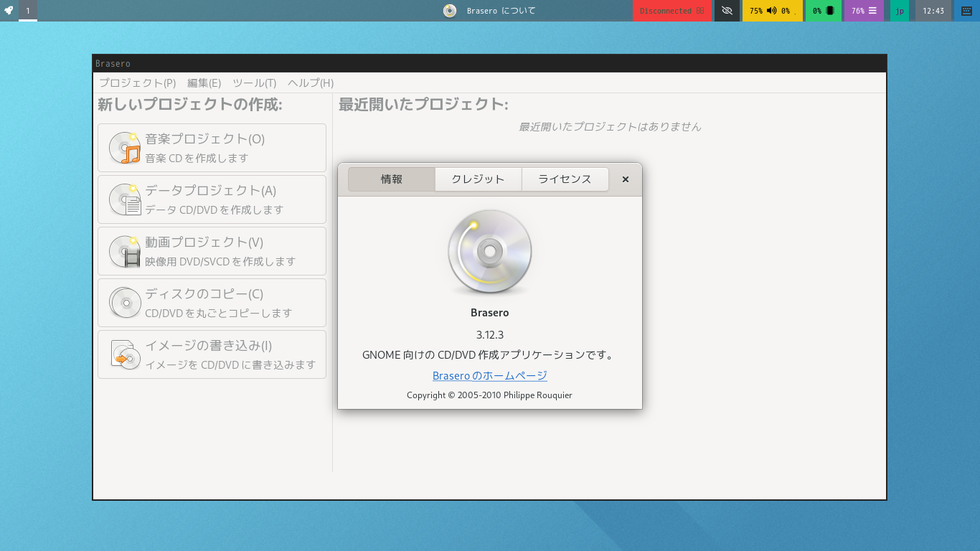Switch to the ライセンス tab
The height and width of the screenshot is (551, 980).
tap(565, 179)
